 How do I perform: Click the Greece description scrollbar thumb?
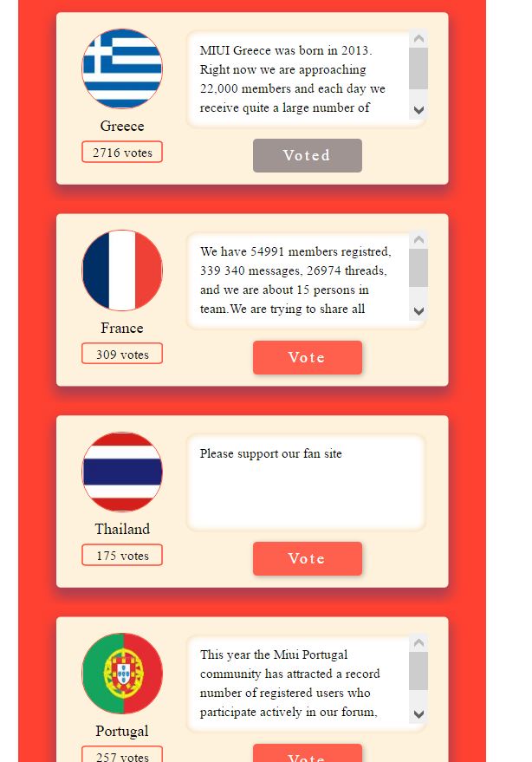(x=418, y=68)
